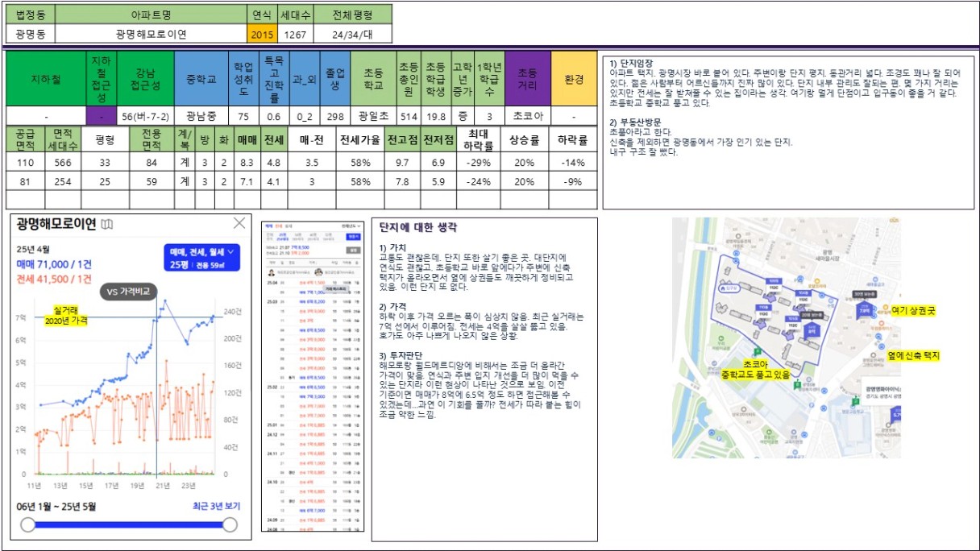Screen dimensions: 980x551
Task: Click the map icon beside 광명해모로이연 title
Action: 107,224
